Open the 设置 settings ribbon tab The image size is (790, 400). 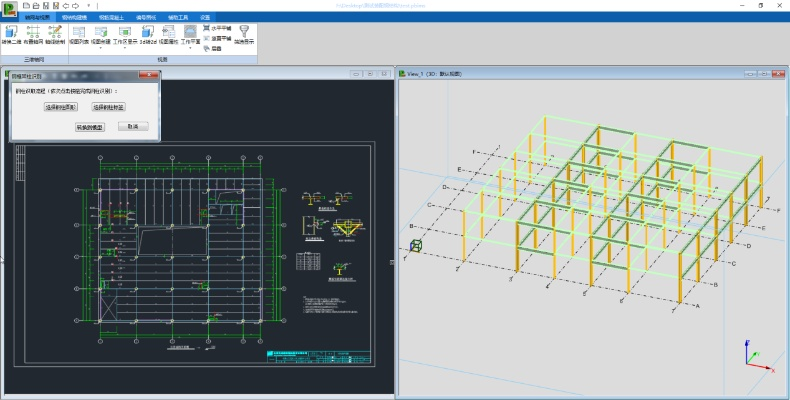(x=205, y=17)
